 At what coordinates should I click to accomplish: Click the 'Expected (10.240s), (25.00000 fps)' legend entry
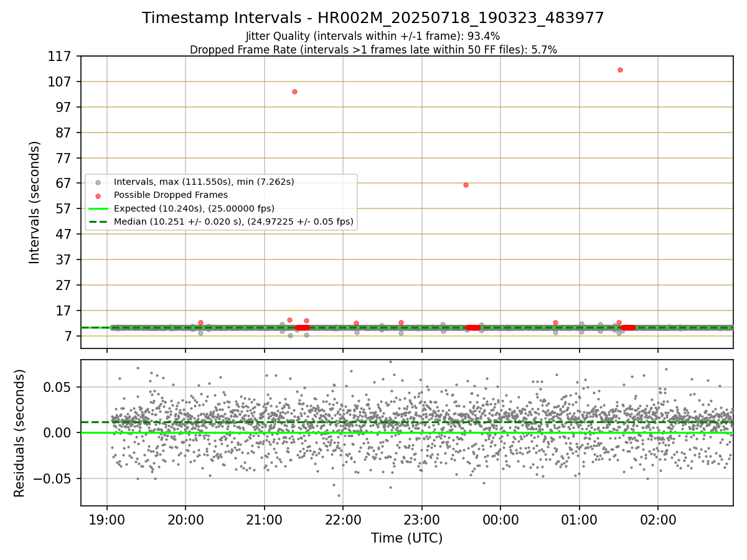[x=194, y=208]
